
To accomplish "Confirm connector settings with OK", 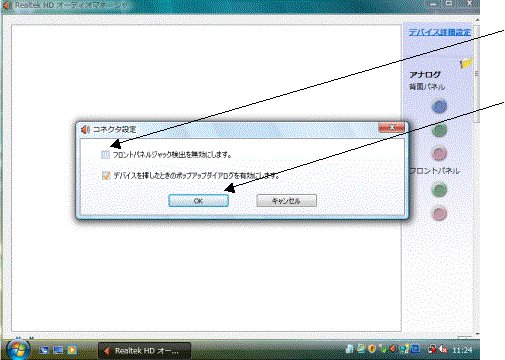I will coord(198,201).
